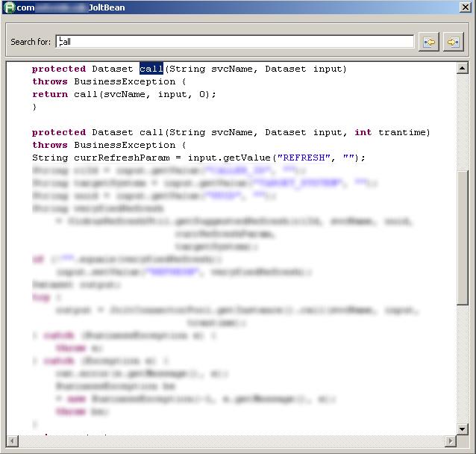Click the vertical scrollbar up arrow
This screenshot has height=454, width=476.
coord(462,68)
